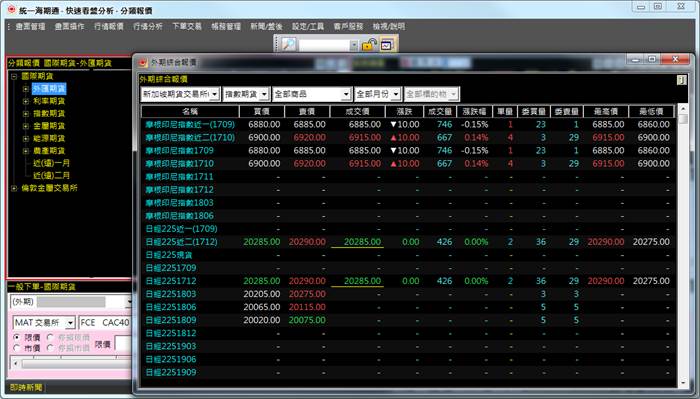Image resolution: width=700 pixels, height=399 pixels.
Task: Select the 日經225近二(1712) row name
Action: point(181,242)
